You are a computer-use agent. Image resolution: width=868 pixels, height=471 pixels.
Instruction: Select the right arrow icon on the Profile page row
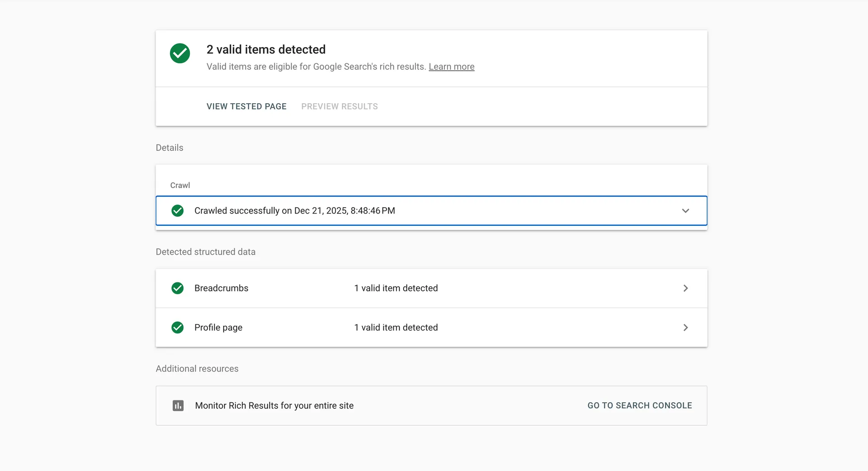pos(685,328)
